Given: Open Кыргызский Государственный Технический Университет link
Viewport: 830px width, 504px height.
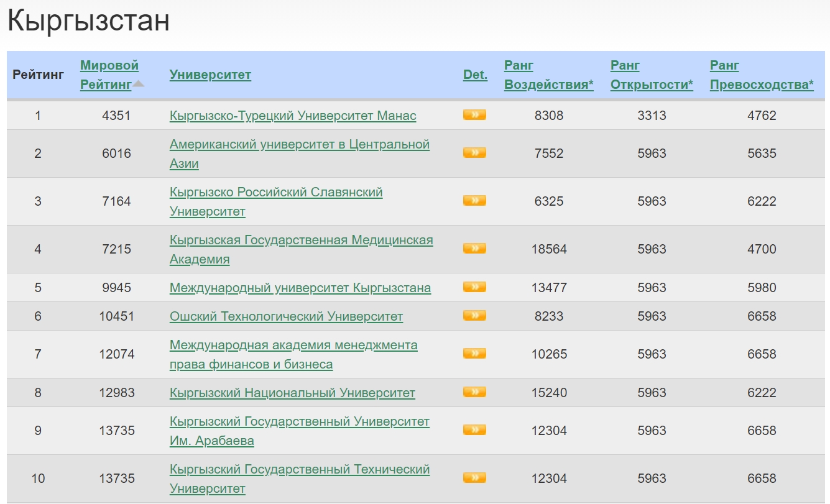Looking at the screenshot, I should pos(300,479).
